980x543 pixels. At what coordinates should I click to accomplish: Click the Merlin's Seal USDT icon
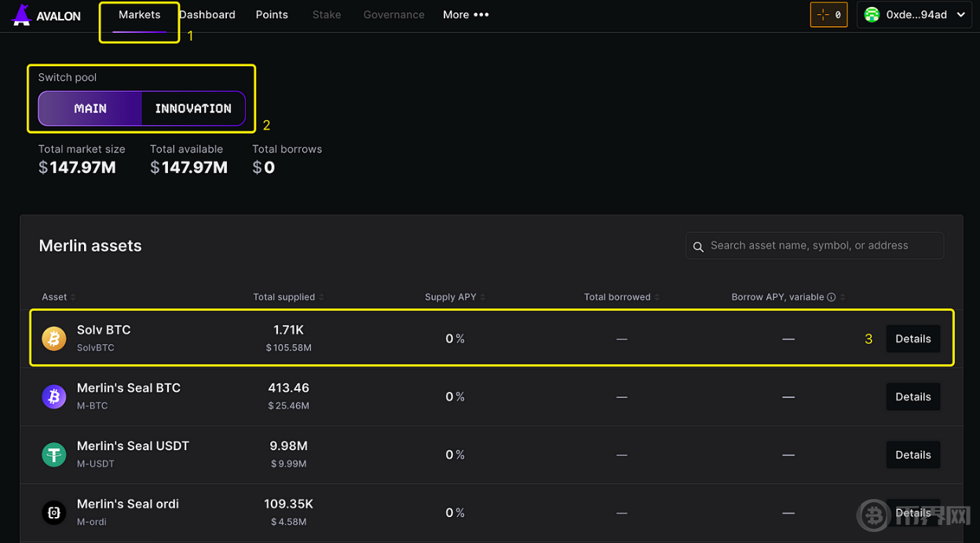coord(54,455)
